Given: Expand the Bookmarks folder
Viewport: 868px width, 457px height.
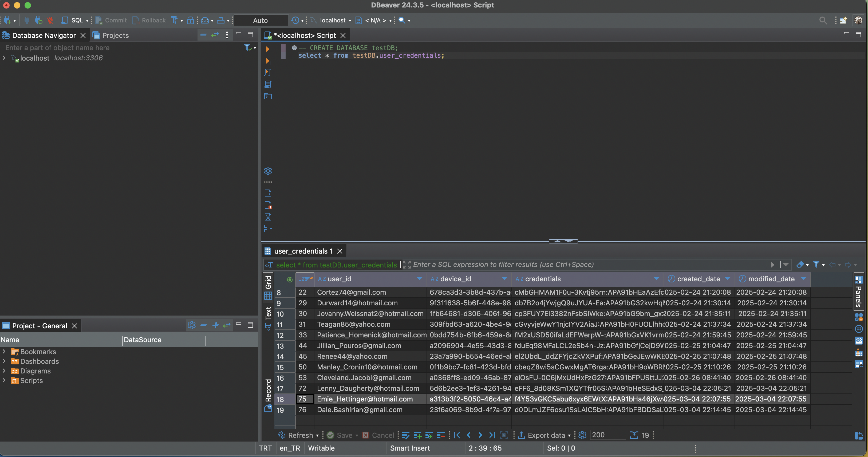Looking at the screenshot, I should [4, 352].
